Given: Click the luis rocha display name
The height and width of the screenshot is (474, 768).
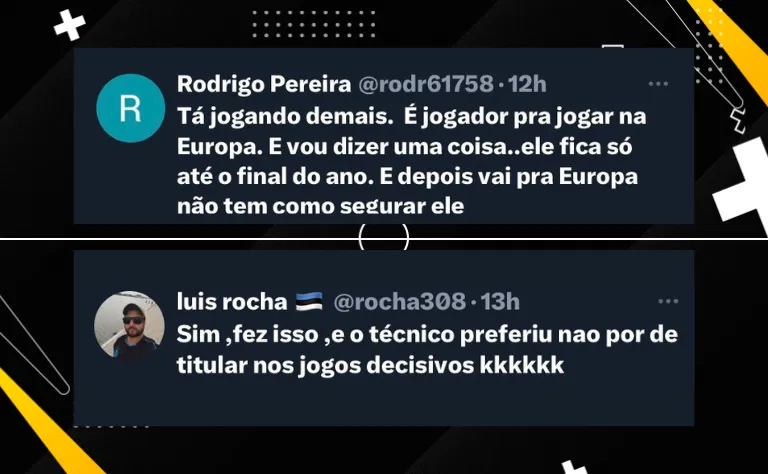Looking at the screenshot, I should (x=232, y=302).
